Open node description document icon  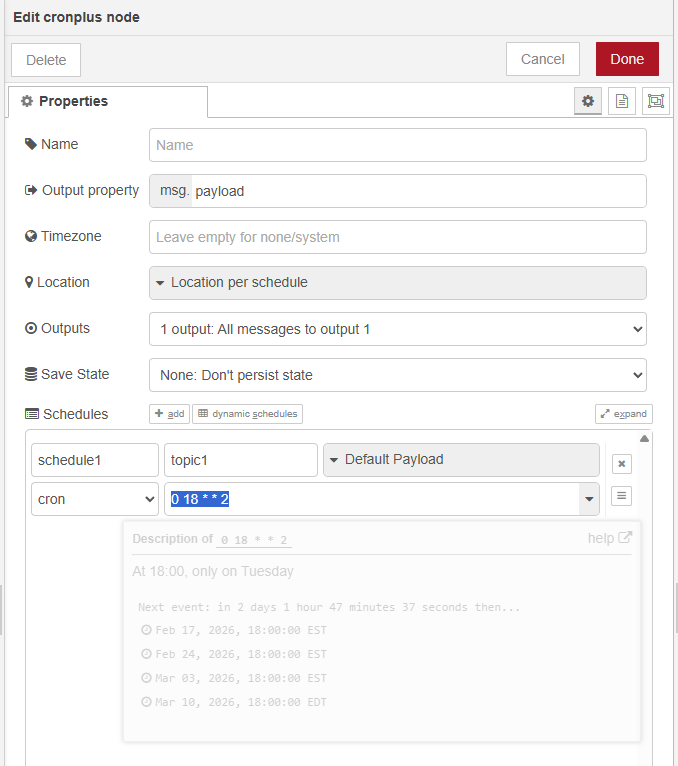coord(622,101)
